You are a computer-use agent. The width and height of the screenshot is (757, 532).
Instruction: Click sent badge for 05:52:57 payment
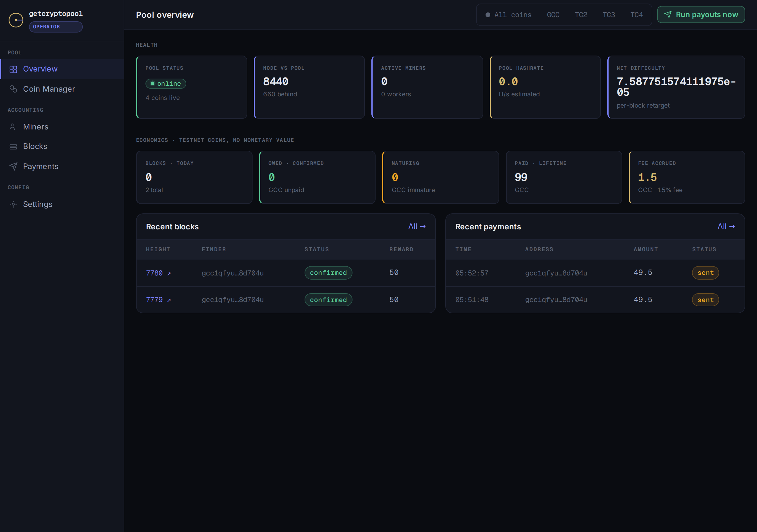(x=705, y=273)
